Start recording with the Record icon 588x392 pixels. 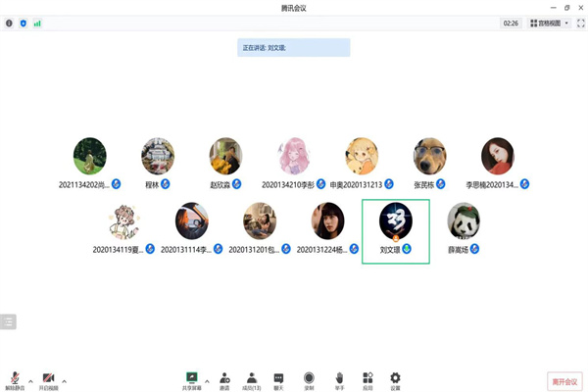point(309,381)
